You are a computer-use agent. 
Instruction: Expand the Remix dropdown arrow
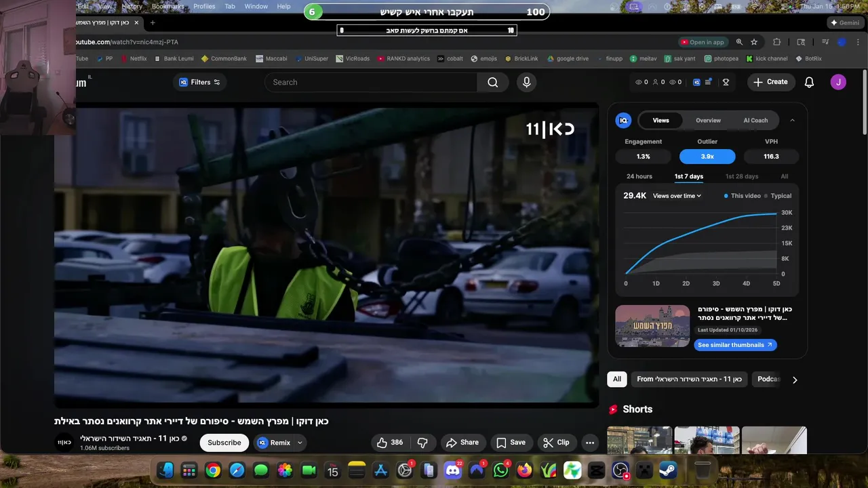point(300,443)
